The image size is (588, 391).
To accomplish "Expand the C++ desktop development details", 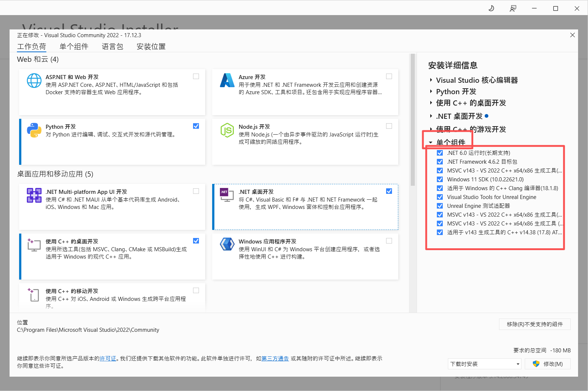I will click(431, 103).
